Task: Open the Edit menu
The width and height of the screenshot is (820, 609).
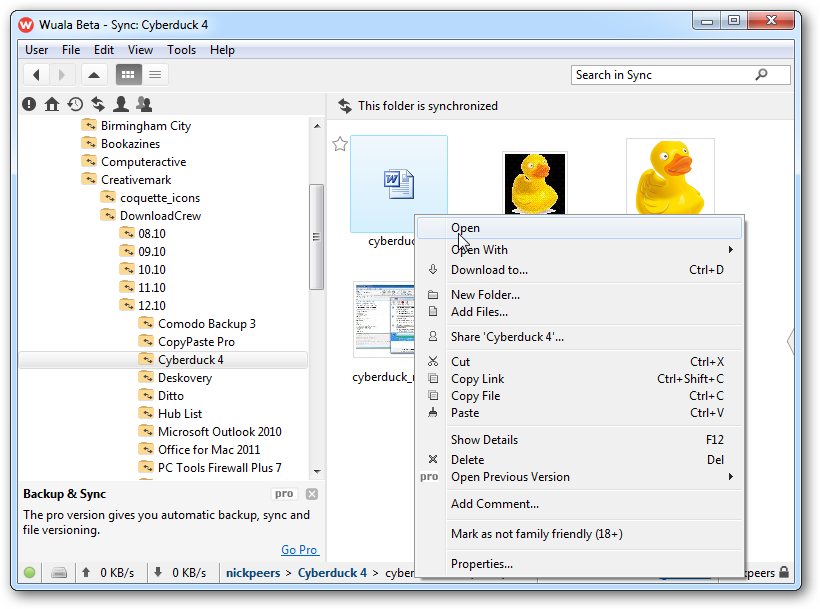Action: [104, 50]
